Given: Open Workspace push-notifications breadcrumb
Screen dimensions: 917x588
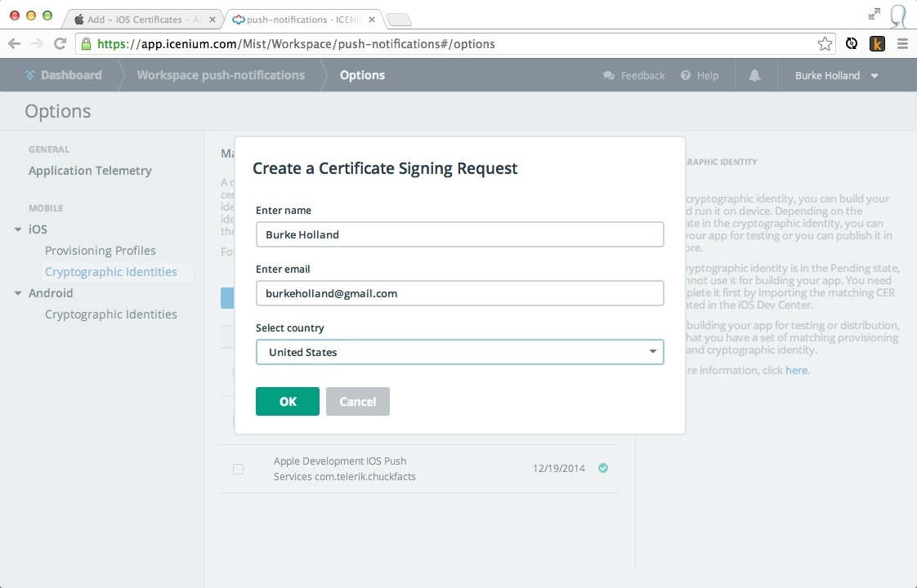Looking at the screenshot, I should pyautogui.click(x=221, y=75).
